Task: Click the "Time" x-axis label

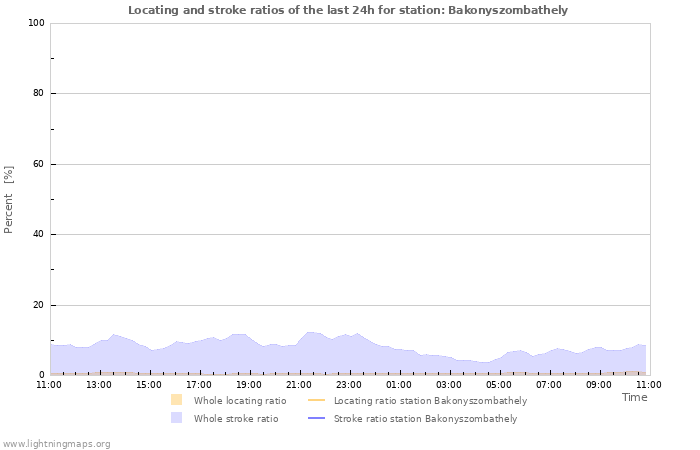Action: (x=634, y=397)
